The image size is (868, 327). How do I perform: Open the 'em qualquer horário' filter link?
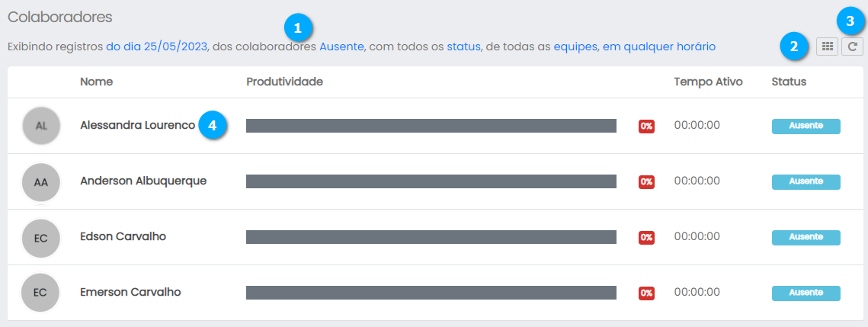click(659, 46)
